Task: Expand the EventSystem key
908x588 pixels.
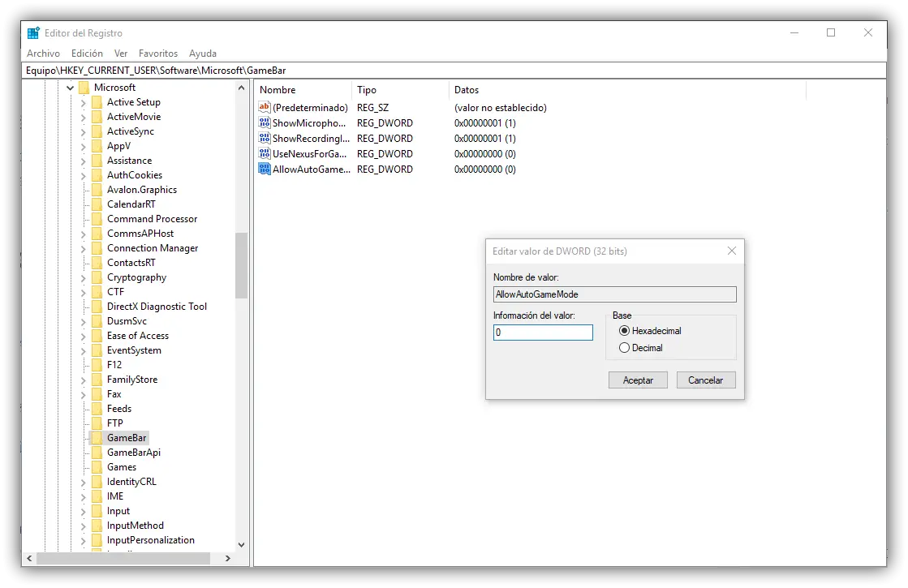Action: point(83,350)
